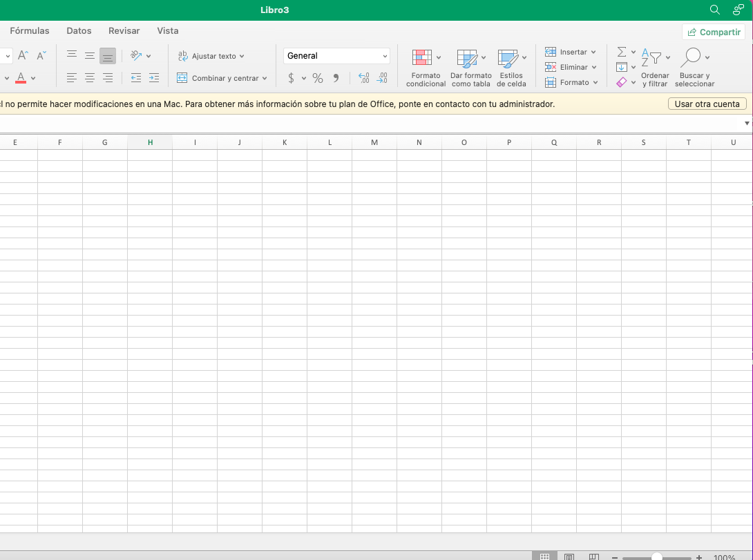Click the Usar otra cuenta button

(707, 104)
